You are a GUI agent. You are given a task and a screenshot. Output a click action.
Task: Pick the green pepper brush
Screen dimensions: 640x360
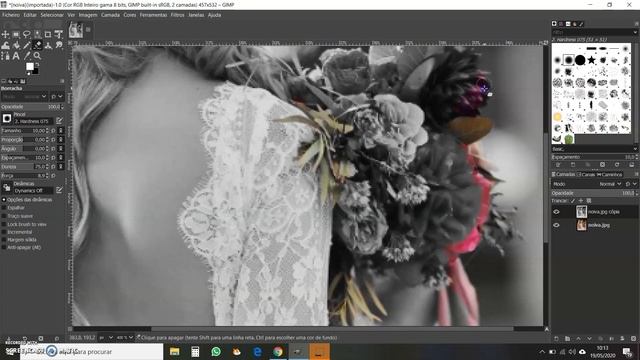pos(569,139)
